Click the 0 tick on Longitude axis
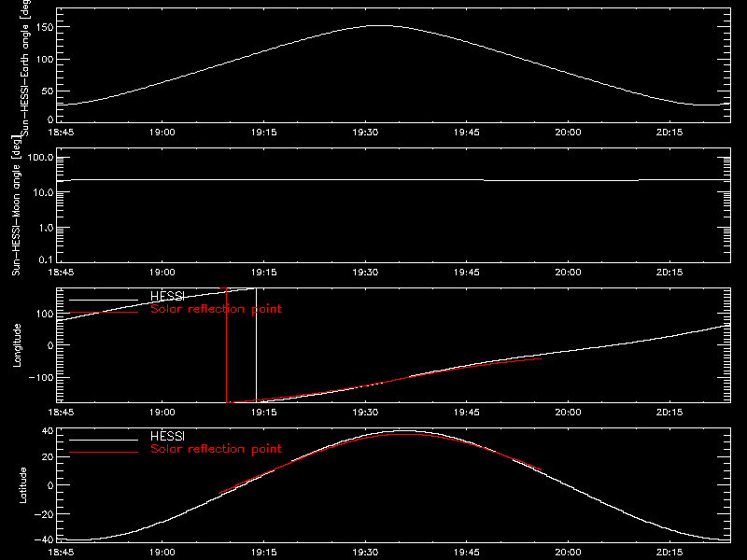The image size is (747, 560). (x=50, y=345)
